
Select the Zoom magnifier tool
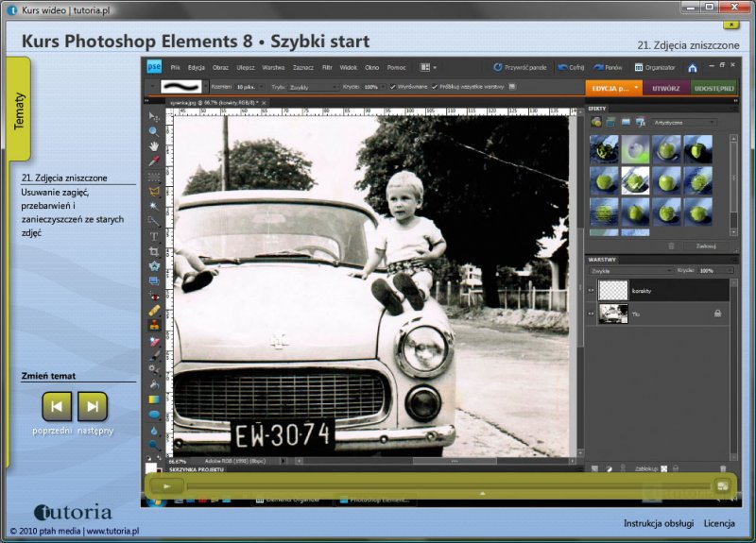tap(154, 130)
